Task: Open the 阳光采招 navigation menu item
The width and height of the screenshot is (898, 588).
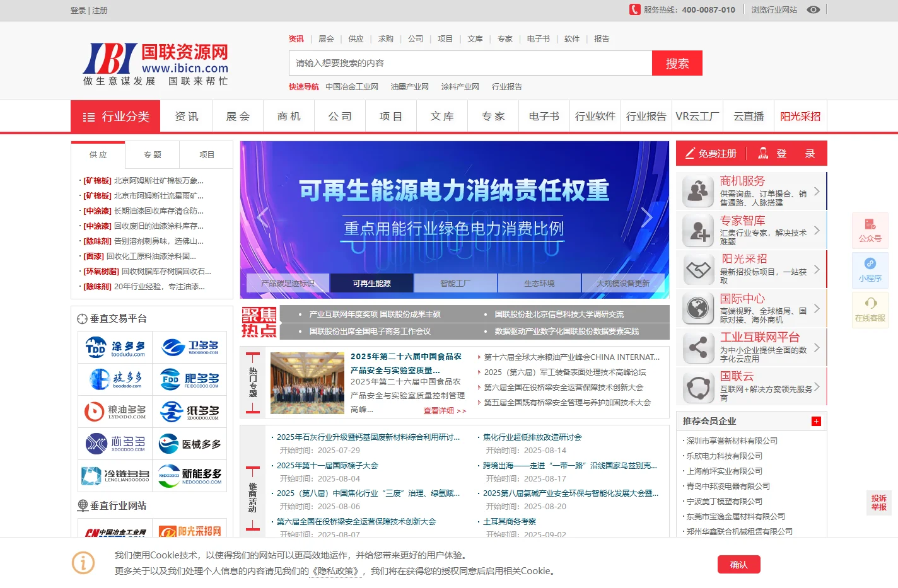Action: pyautogui.click(x=800, y=117)
